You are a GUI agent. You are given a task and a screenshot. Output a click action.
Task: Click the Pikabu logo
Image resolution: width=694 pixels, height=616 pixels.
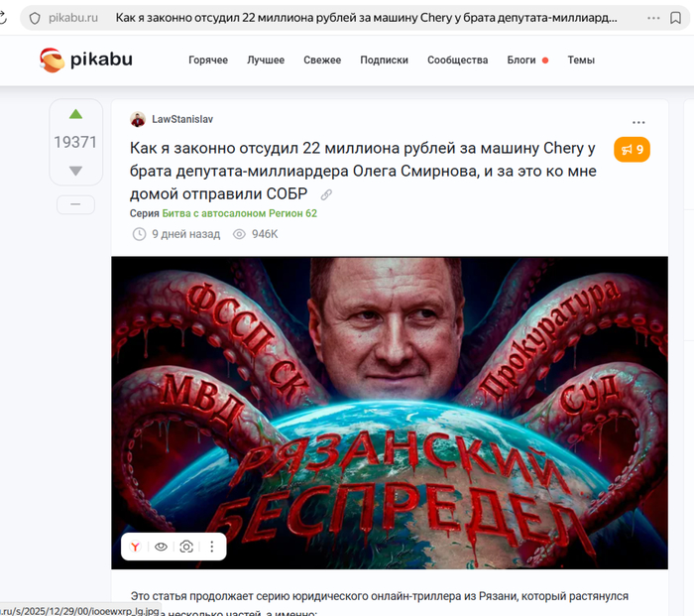86,60
